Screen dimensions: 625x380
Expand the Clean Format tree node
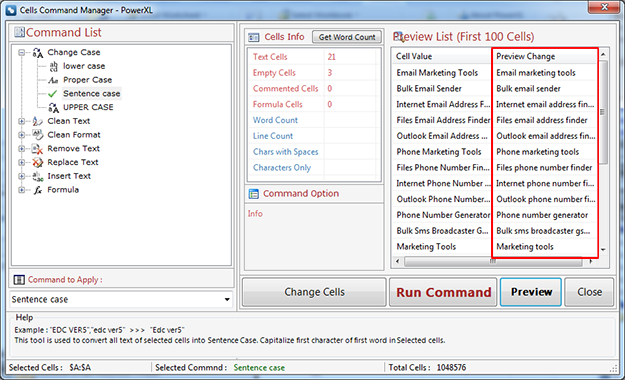click(x=22, y=135)
